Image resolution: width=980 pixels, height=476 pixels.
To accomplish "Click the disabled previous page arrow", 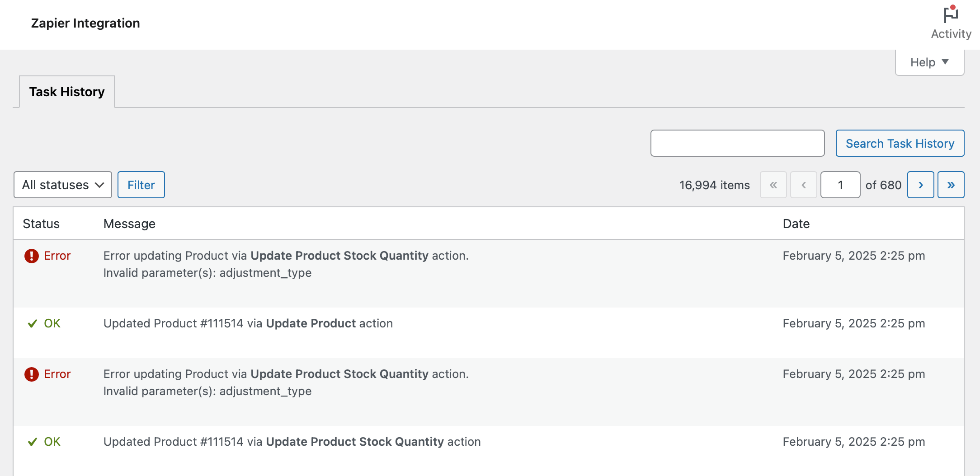I will [x=803, y=185].
